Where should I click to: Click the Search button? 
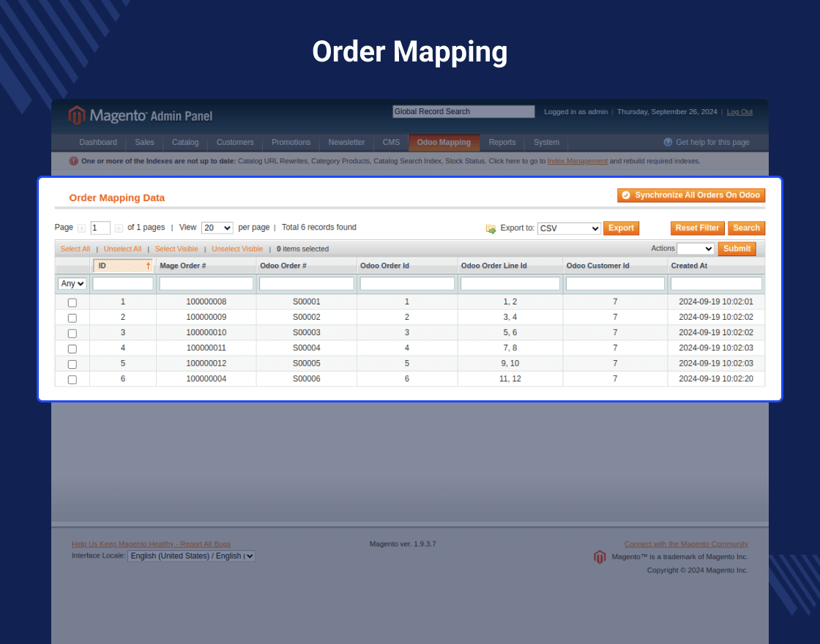[x=746, y=228]
